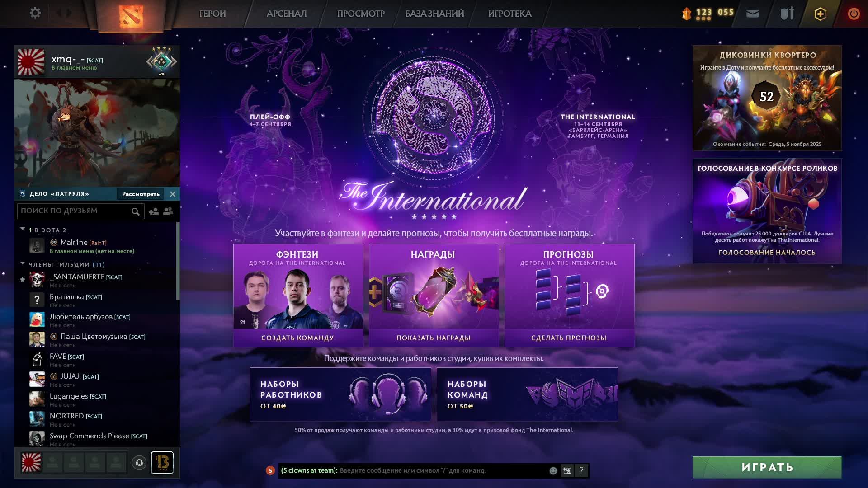Open the chat channel selector icon

(567, 470)
